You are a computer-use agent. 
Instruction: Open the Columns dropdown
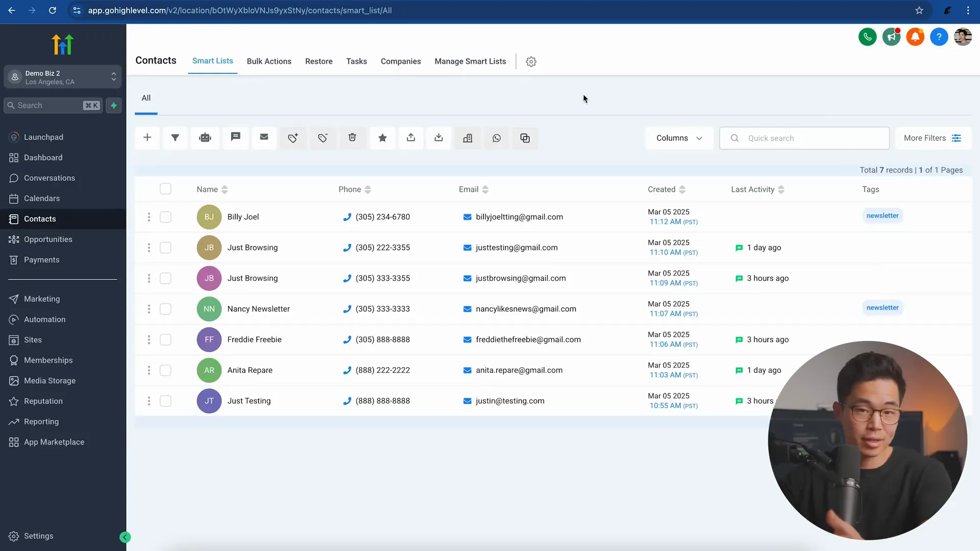pyautogui.click(x=679, y=138)
